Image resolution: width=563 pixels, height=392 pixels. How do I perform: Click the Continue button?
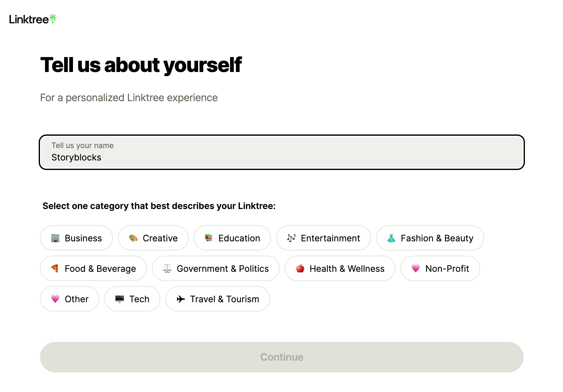click(x=281, y=357)
